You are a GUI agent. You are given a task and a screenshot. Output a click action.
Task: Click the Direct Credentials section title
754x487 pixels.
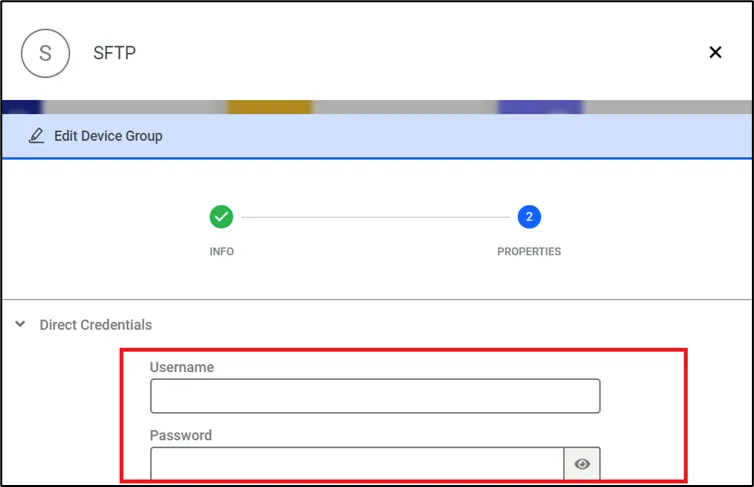(x=96, y=325)
